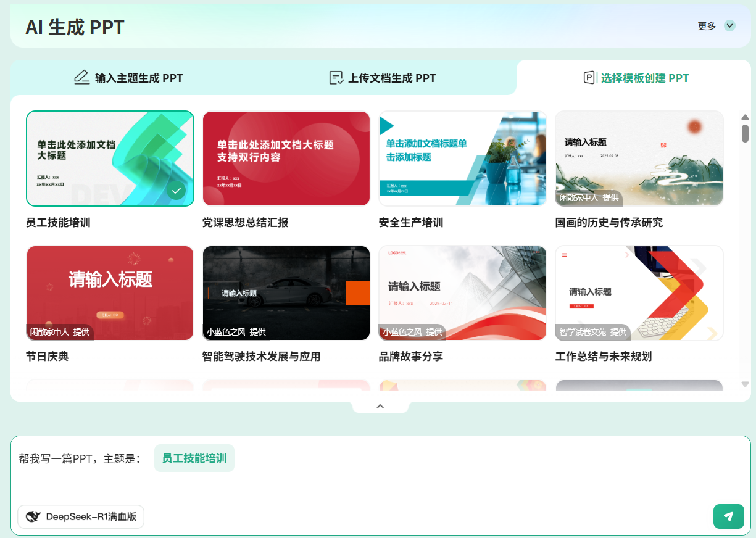Click the green checkmark on 员工技能培训 template
Image resolution: width=756 pixels, height=538 pixels.
click(x=176, y=191)
